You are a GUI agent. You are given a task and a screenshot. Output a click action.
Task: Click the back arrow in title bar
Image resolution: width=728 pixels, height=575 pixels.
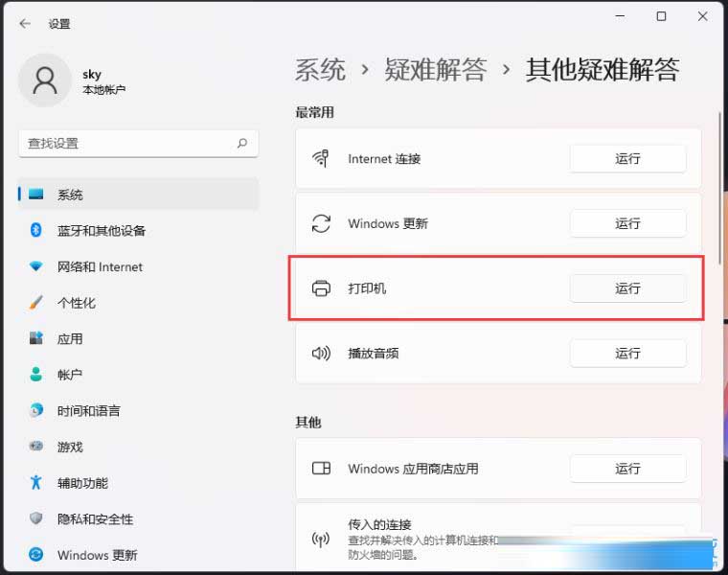coord(25,23)
